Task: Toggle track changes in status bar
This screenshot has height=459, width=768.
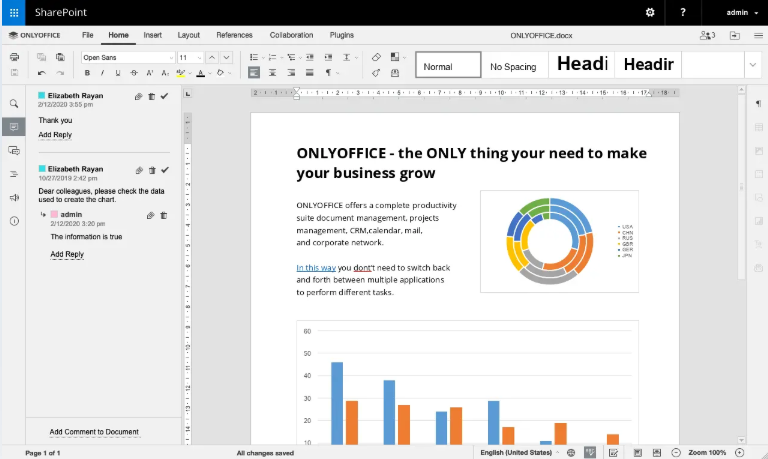Action: tap(613, 453)
